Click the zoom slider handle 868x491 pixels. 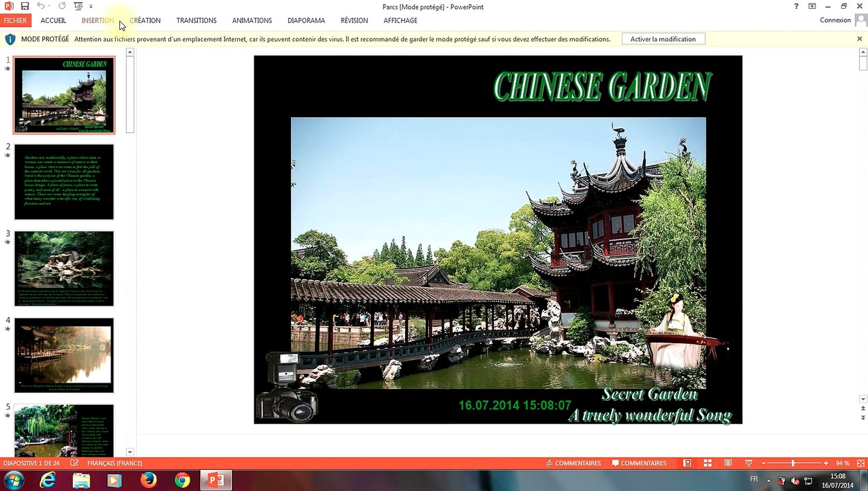(793, 463)
